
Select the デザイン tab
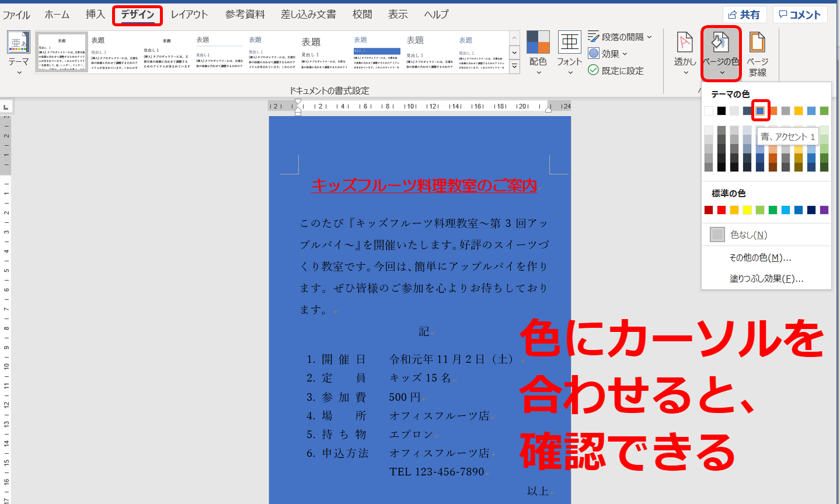(138, 15)
